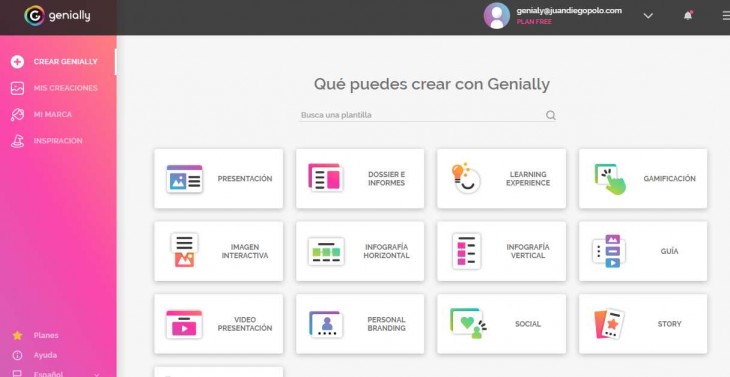Open the Planes page
730x377 pixels.
pyautogui.click(x=46, y=336)
